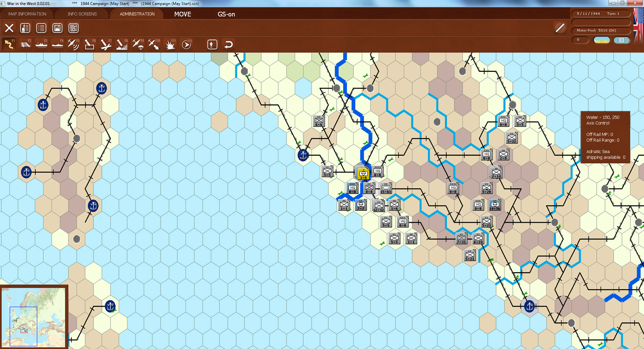The image size is (644, 349).
Task: Select the 7=7 unit counter
Action: point(361,205)
